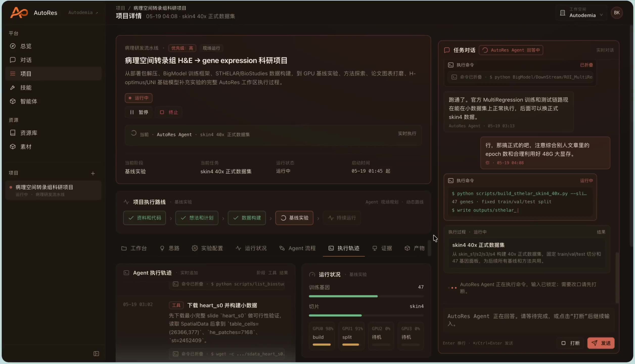Interrupt the agent with 打断

tap(571, 343)
